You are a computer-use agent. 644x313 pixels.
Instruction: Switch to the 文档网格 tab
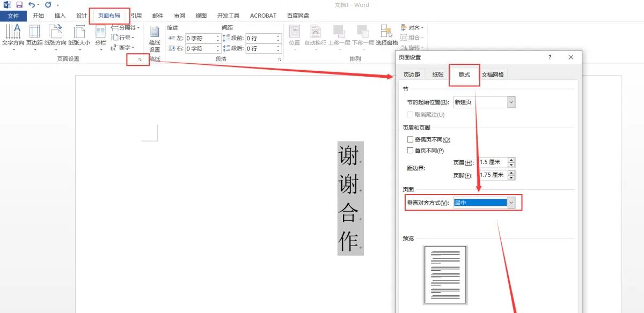point(493,74)
